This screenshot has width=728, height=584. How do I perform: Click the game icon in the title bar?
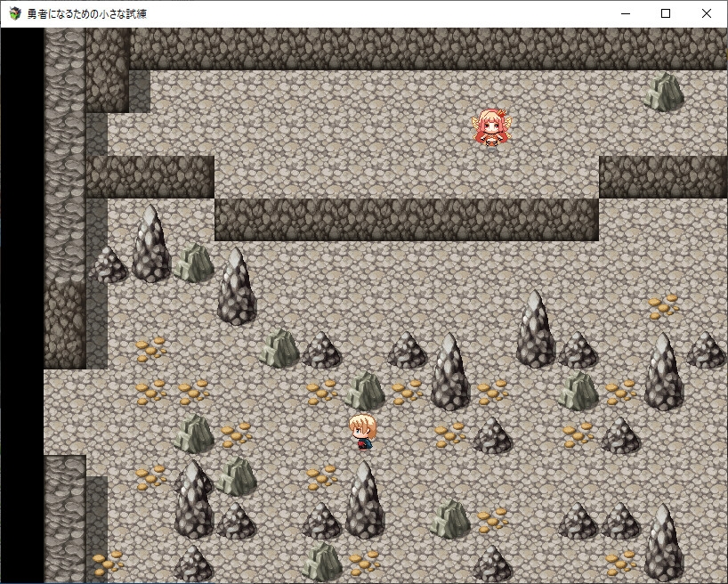(14, 13)
